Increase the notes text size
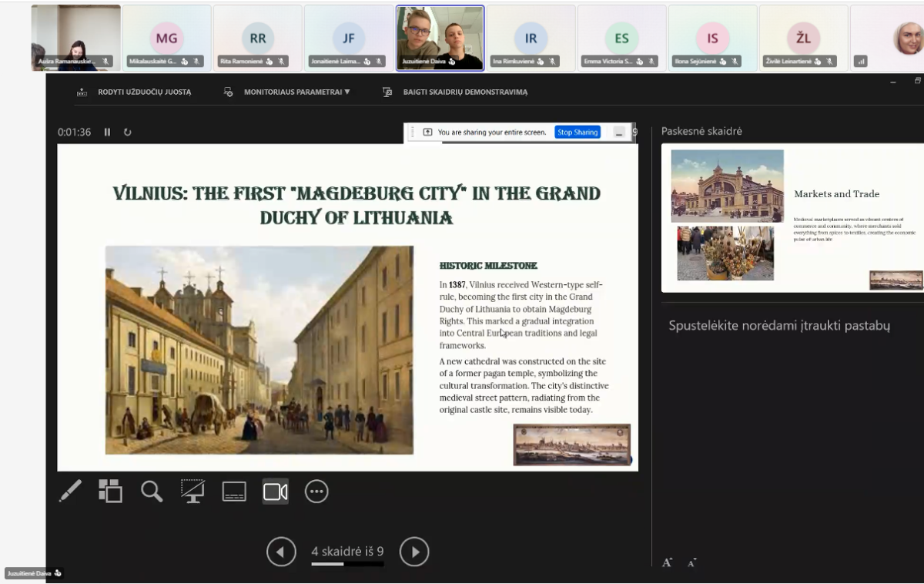This screenshot has width=924, height=584. pyautogui.click(x=667, y=562)
